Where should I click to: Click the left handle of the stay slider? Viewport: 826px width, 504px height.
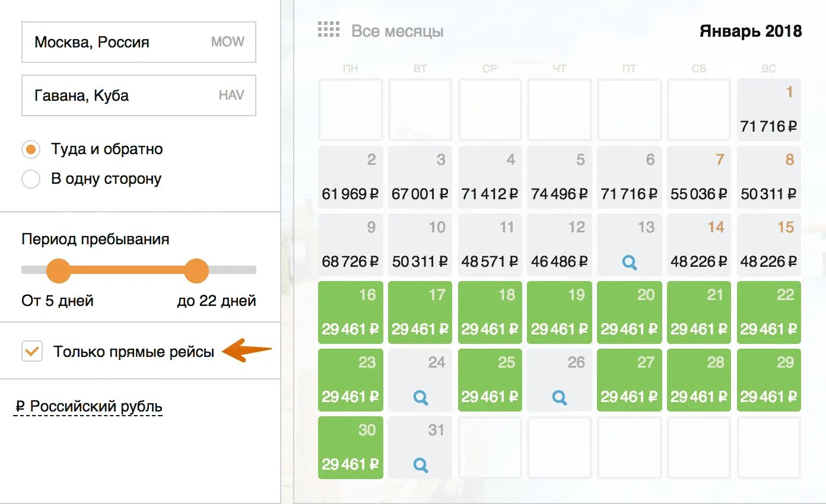58,270
